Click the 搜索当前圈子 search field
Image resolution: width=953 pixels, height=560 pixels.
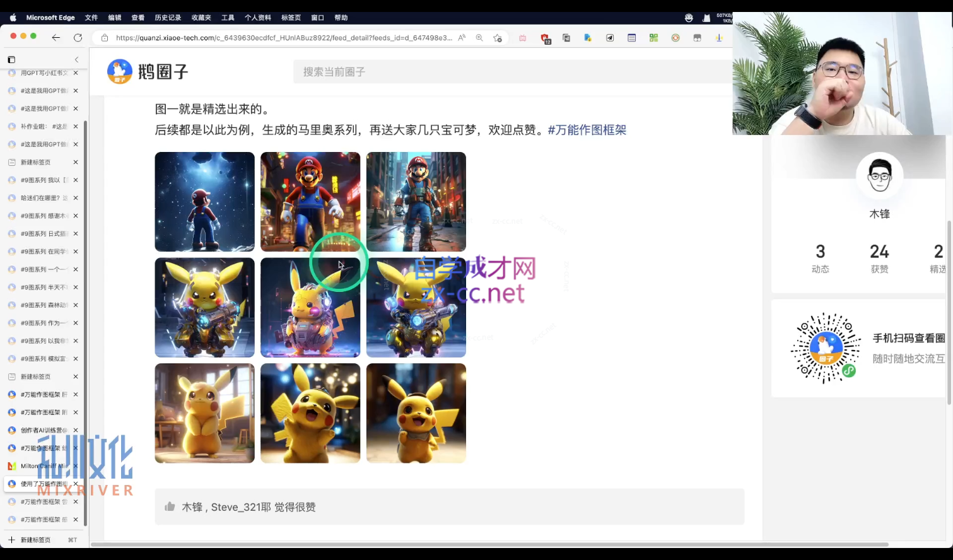pyautogui.click(x=512, y=72)
